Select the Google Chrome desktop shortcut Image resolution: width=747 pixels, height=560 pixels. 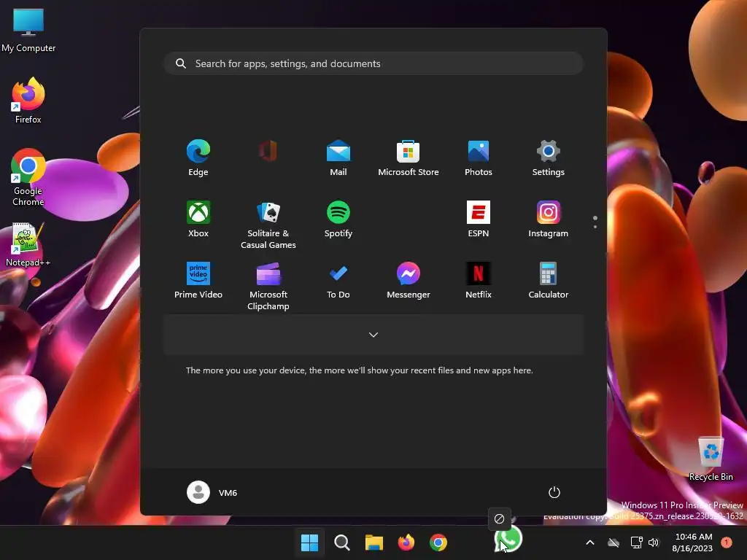(x=28, y=177)
